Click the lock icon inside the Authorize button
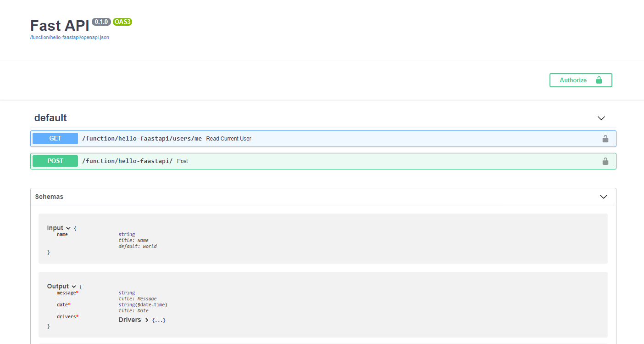644x344 pixels. (600, 80)
